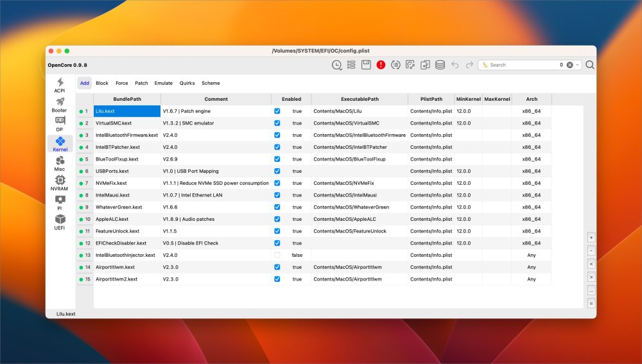Click the red exclamation validation icon

point(381,65)
